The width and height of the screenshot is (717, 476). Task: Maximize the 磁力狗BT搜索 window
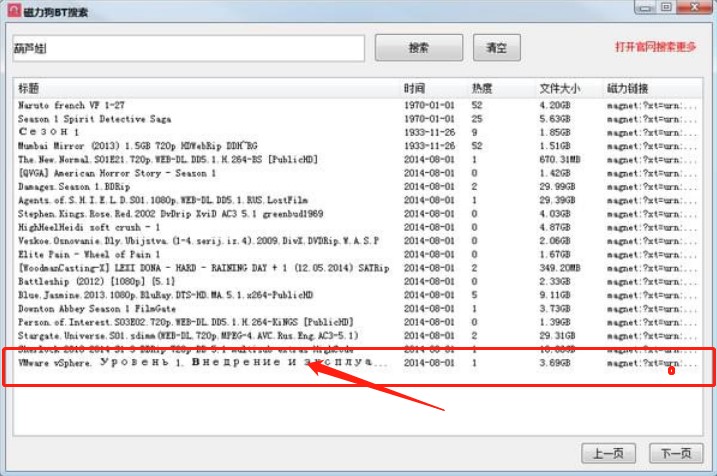click(666, 7)
